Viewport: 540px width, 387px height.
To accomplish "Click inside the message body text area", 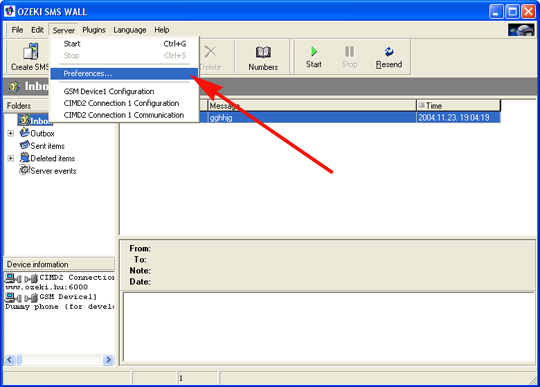I will 329,327.
